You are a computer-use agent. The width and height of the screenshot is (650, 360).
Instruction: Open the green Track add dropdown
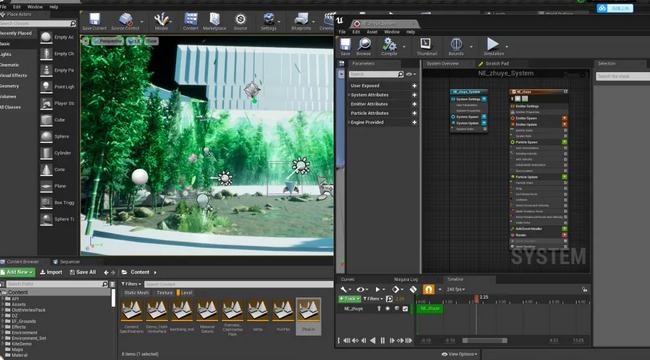[349, 299]
